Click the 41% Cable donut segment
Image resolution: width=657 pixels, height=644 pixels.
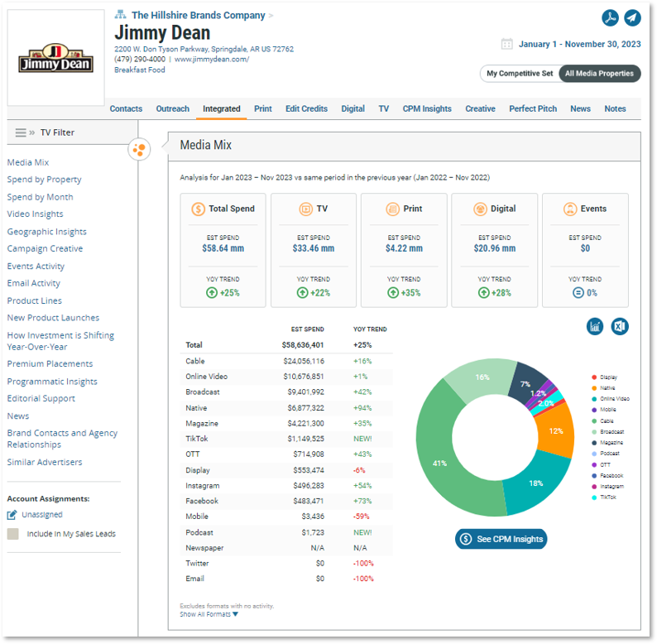tap(439, 463)
